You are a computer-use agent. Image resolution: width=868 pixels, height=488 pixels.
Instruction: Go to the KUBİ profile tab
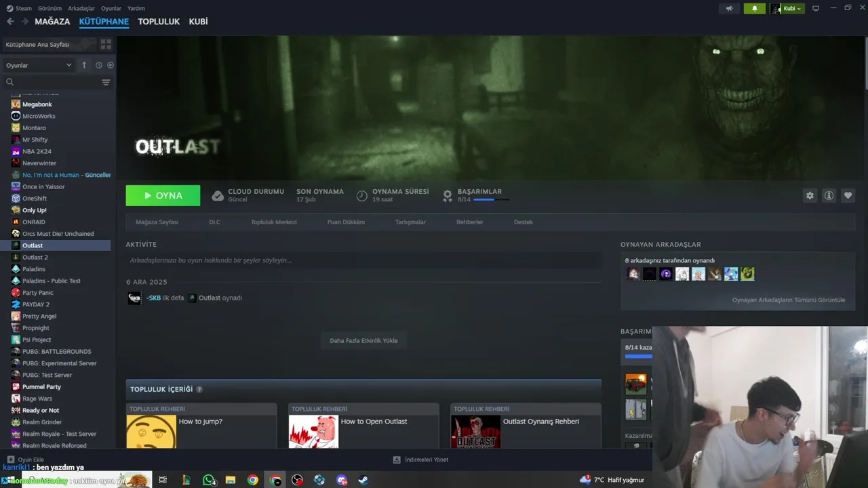[198, 22]
